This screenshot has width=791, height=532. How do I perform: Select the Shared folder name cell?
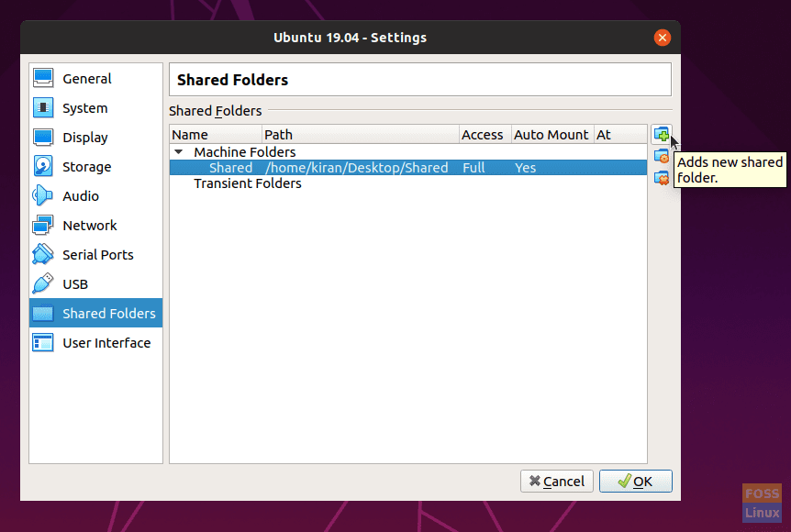[x=230, y=168]
